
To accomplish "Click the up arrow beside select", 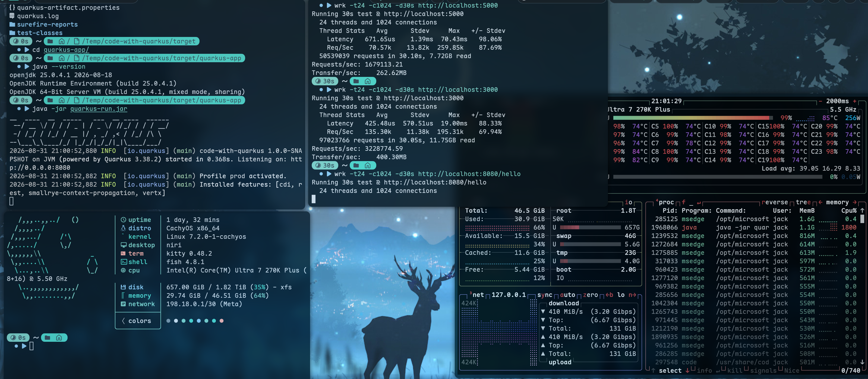I will pyautogui.click(x=653, y=371).
